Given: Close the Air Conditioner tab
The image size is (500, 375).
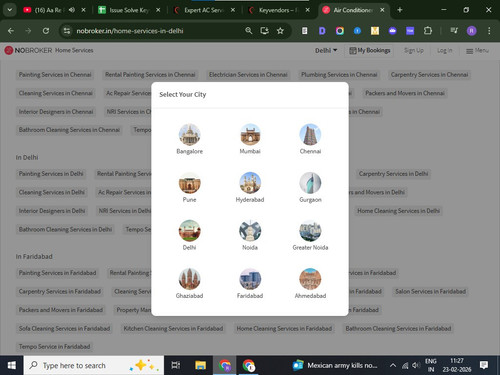Looking at the screenshot, I should 382,10.
